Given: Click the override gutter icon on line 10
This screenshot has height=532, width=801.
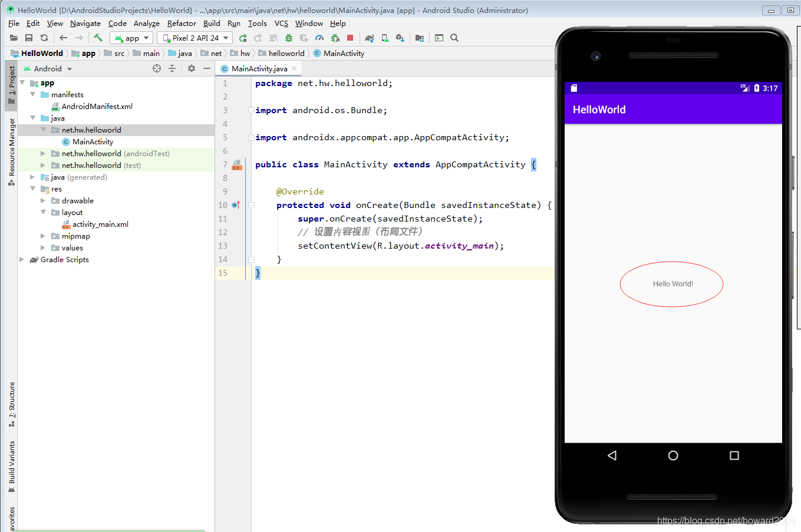Looking at the screenshot, I should (236, 205).
